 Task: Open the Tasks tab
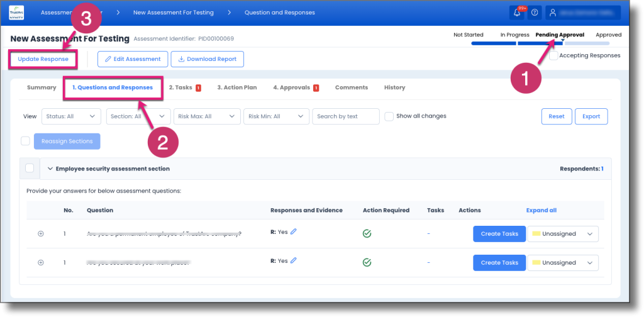point(180,87)
